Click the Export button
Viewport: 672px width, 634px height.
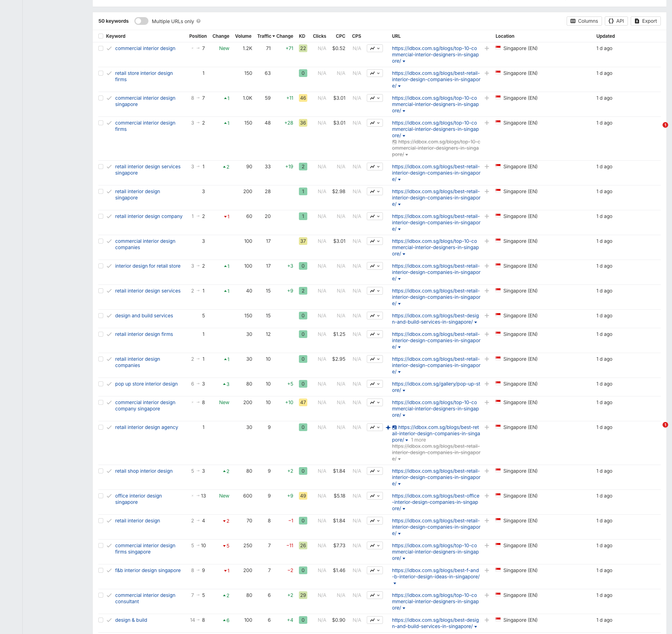point(646,21)
